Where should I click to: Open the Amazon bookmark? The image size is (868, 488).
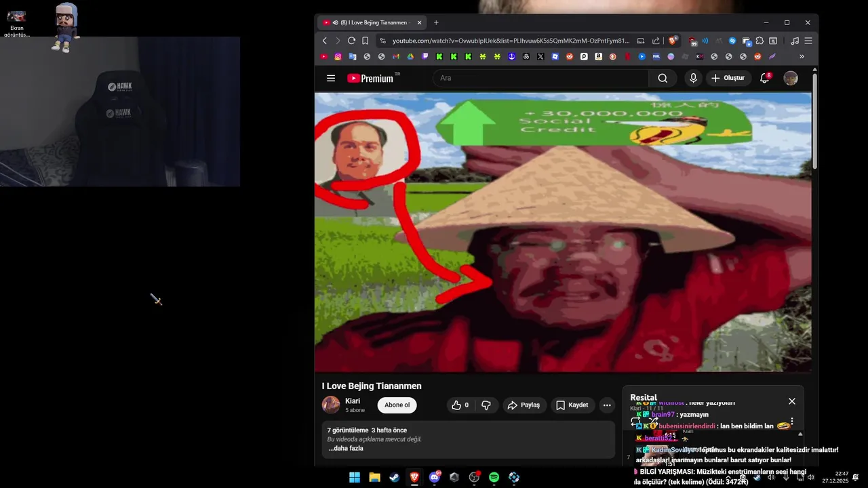[x=598, y=57]
